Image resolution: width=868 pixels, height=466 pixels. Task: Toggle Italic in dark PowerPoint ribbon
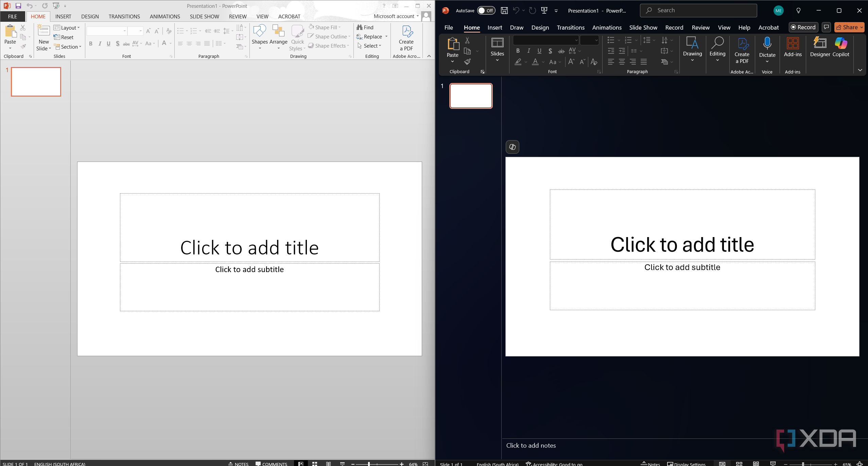(x=528, y=51)
